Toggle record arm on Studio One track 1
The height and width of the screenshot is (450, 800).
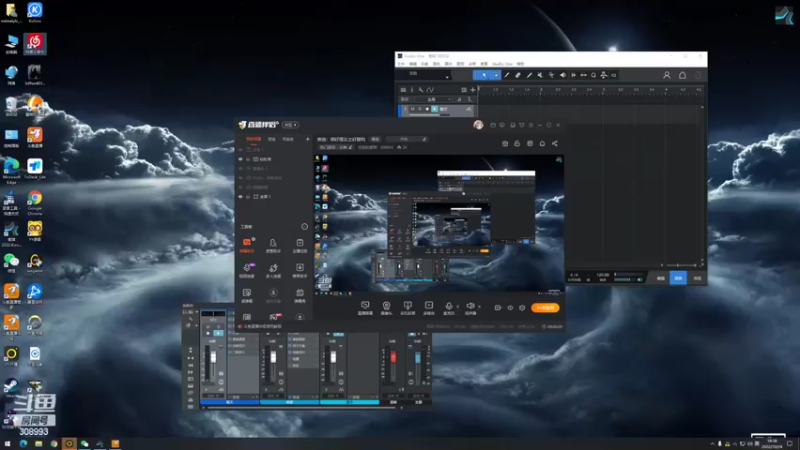click(427, 109)
